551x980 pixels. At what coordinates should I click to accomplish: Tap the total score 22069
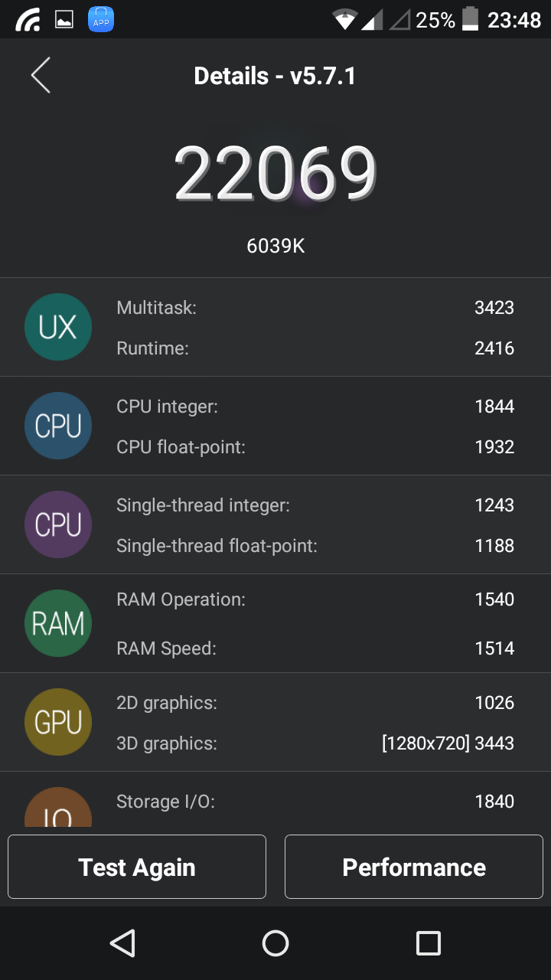(275, 174)
